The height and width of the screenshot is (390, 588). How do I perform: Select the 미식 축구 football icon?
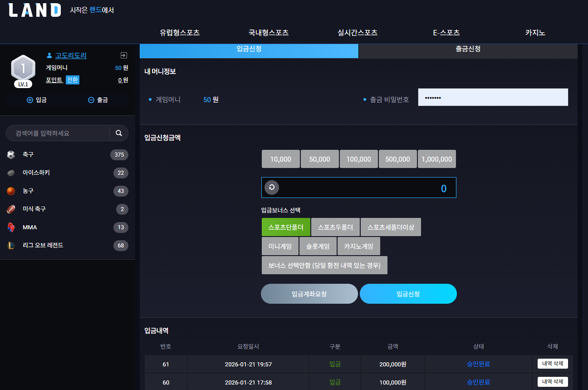(11, 209)
